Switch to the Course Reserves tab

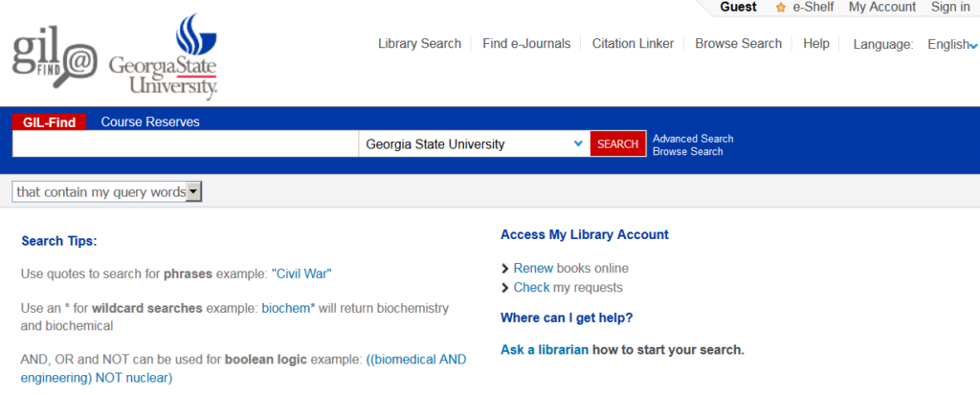150,121
